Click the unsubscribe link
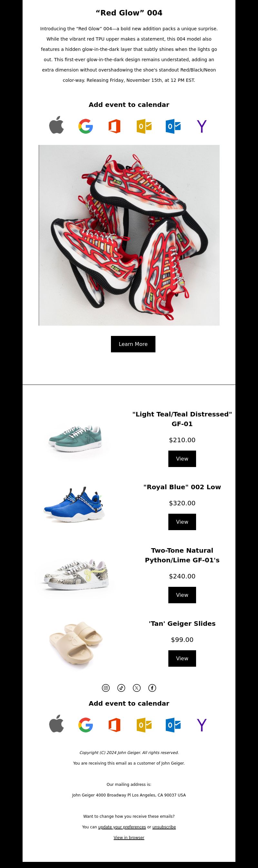This screenshot has height=868, width=258. tap(164, 826)
